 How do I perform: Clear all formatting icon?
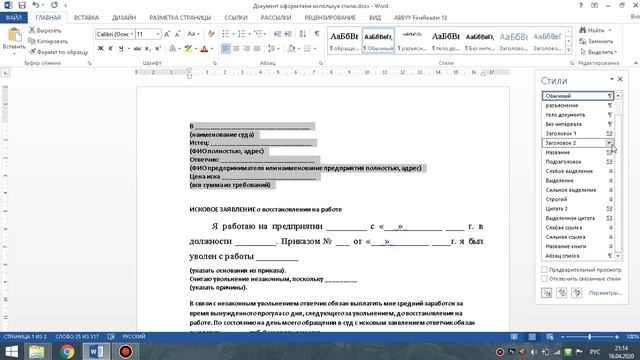point(211,34)
